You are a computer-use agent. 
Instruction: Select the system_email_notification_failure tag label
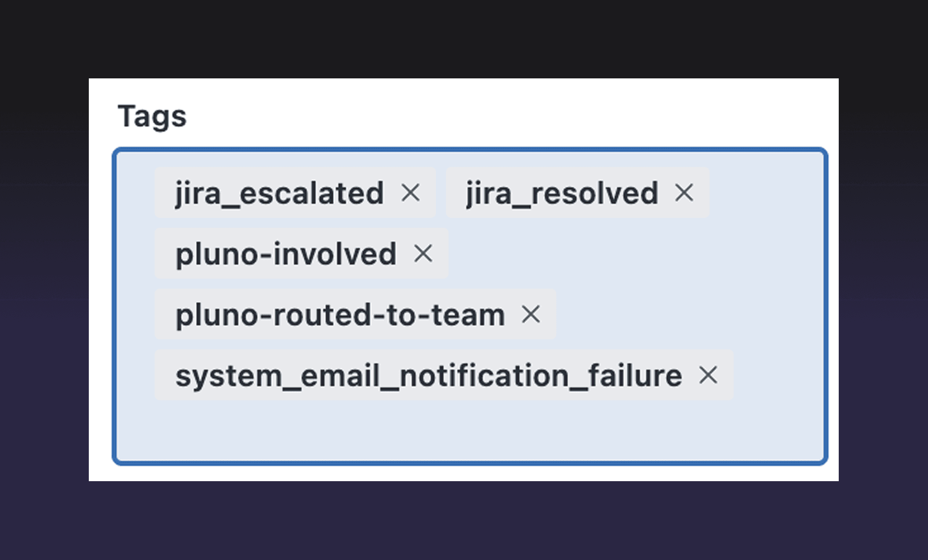tap(429, 376)
